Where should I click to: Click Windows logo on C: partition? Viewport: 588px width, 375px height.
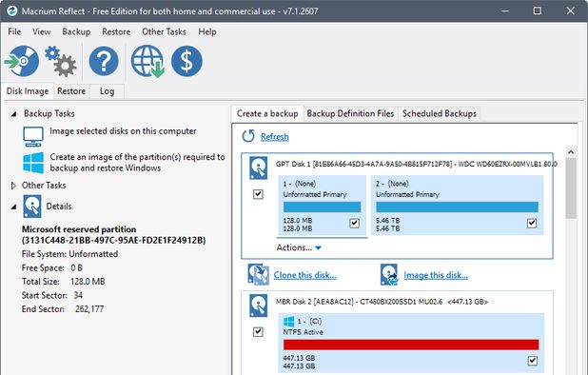point(288,322)
